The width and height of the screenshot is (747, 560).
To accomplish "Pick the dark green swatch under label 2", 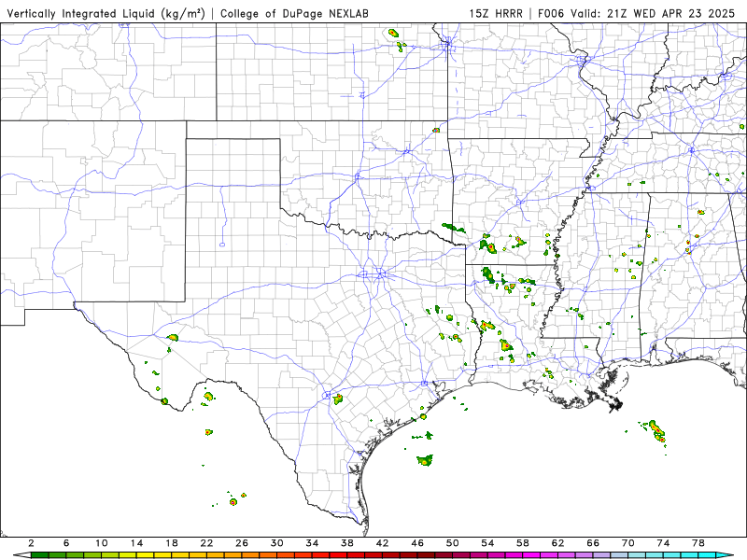I will tap(39, 555).
